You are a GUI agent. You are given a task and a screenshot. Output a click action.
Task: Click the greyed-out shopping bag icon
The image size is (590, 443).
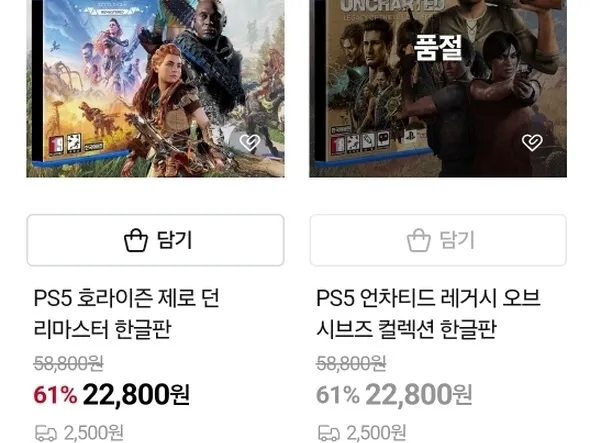418,240
